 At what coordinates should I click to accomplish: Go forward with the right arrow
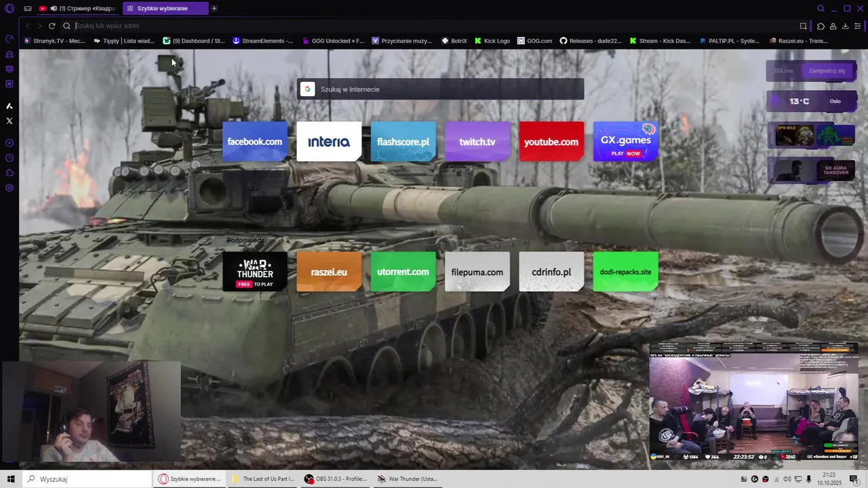pos(39,26)
